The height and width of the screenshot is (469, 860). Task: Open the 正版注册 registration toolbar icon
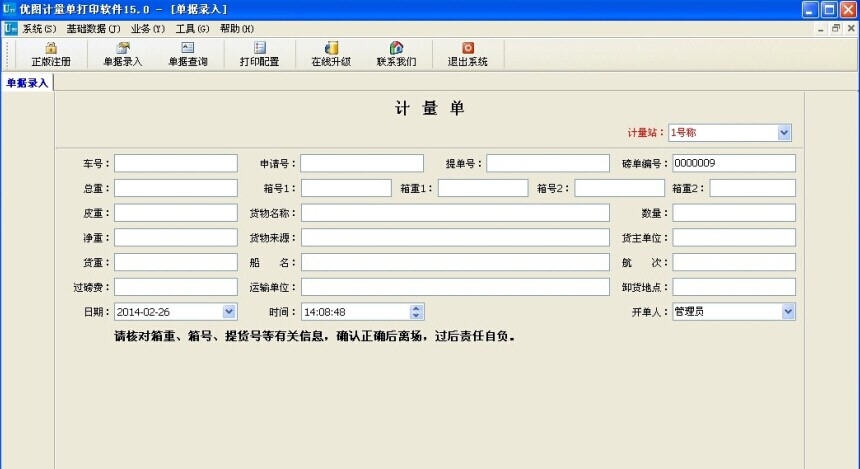point(51,54)
